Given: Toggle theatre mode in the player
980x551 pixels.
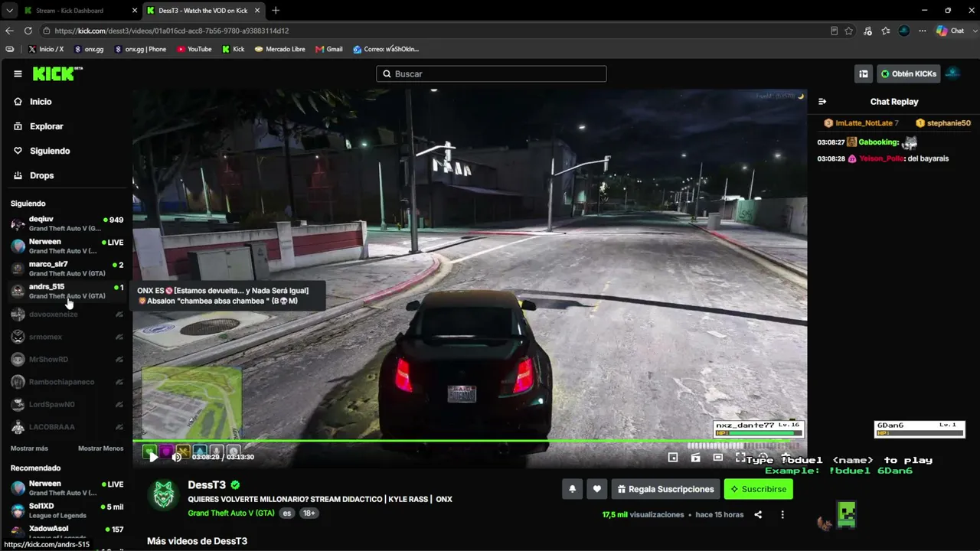Looking at the screenshot, I should pyautogui.click(x=718, y=457).
